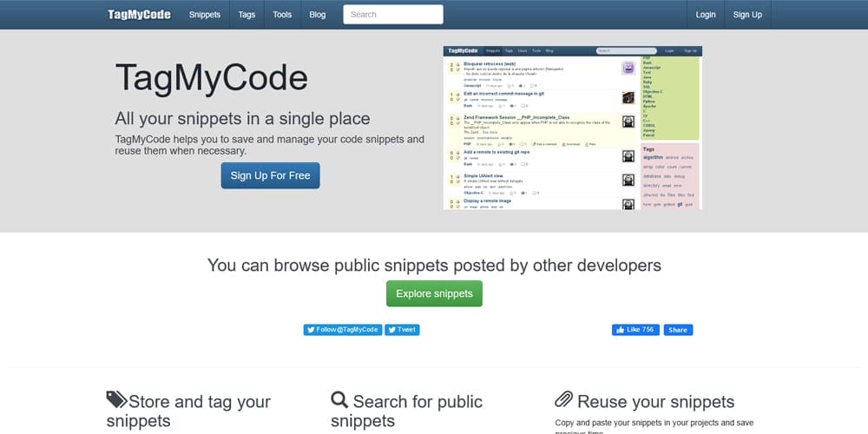The width and height of the screenshot is (868, 434).
Task: Click the 'Search for public snippets' heading
Action: coord(407,411)
